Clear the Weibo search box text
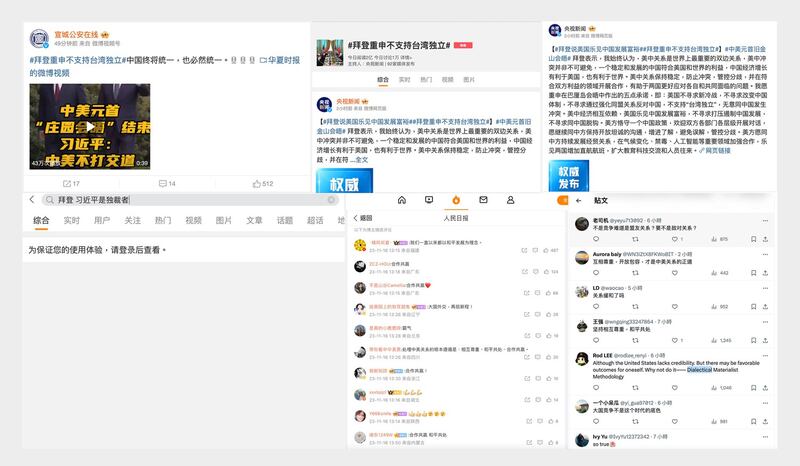 tap(331, 200)
